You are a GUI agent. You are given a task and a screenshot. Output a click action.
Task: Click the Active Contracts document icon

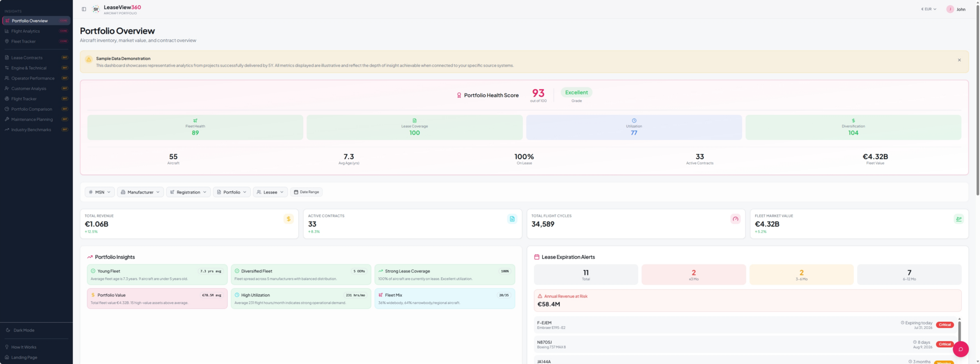tap(512, 219)
